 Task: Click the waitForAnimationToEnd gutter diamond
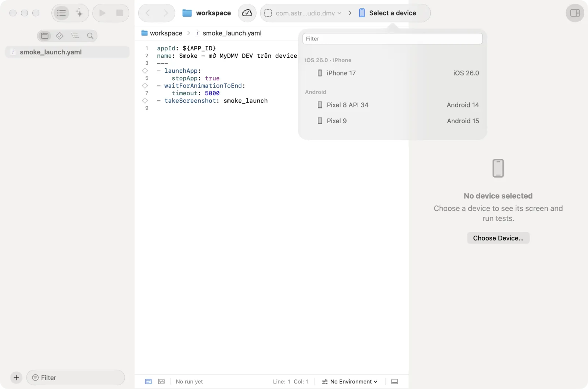coord(145,86)
